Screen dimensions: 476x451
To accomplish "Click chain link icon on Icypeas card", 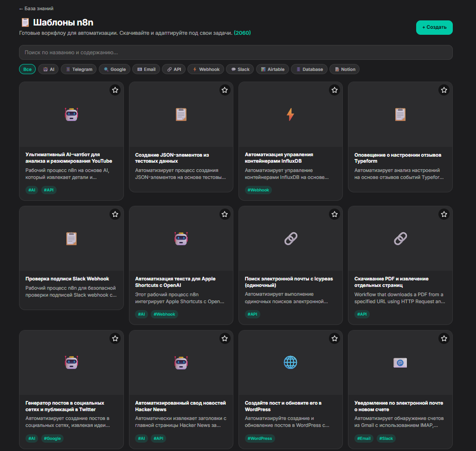I will 290,239.
